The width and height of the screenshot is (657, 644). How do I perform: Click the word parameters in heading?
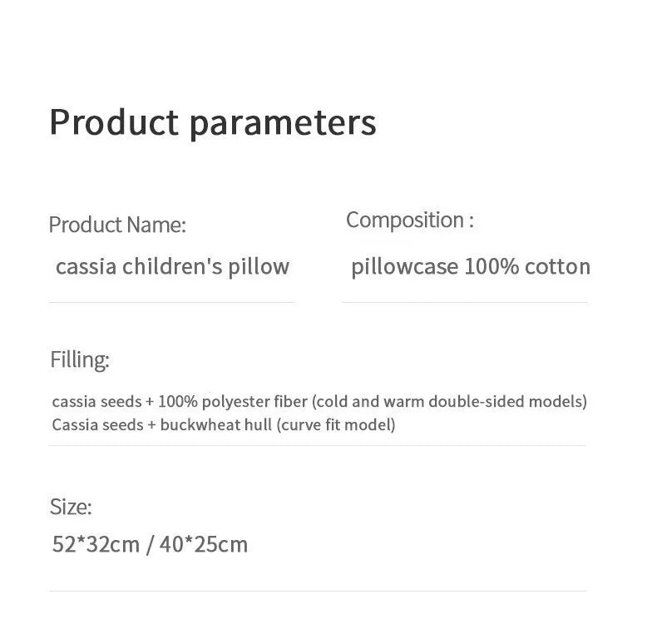[284, 125]
